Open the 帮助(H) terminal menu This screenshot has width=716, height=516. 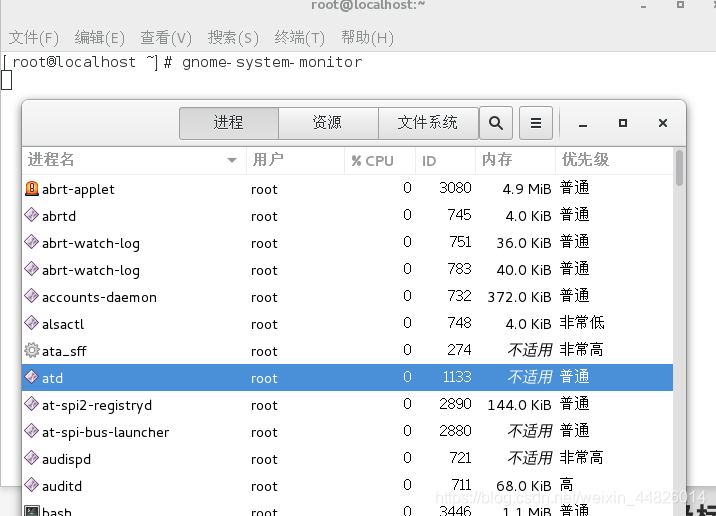point(367,37)
